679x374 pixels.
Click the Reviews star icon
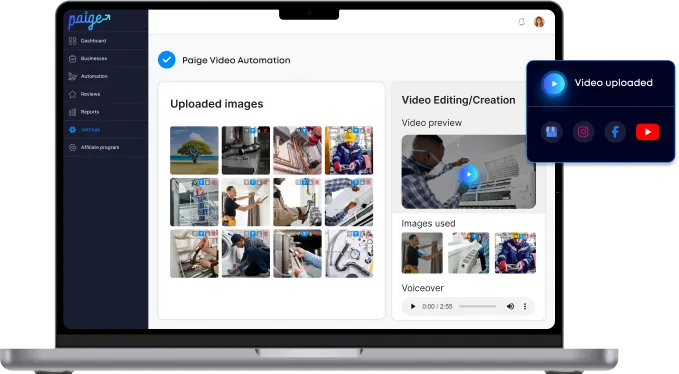tap(72, 94)
